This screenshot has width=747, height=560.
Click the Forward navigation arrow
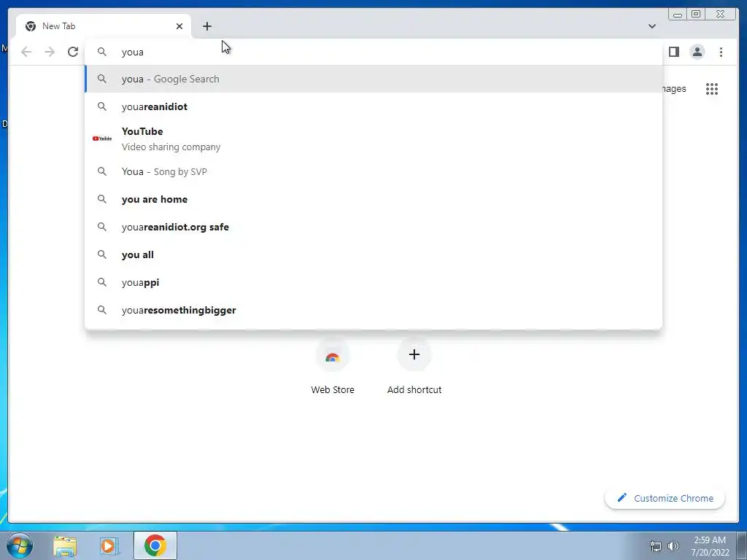(x=50, y=52)
